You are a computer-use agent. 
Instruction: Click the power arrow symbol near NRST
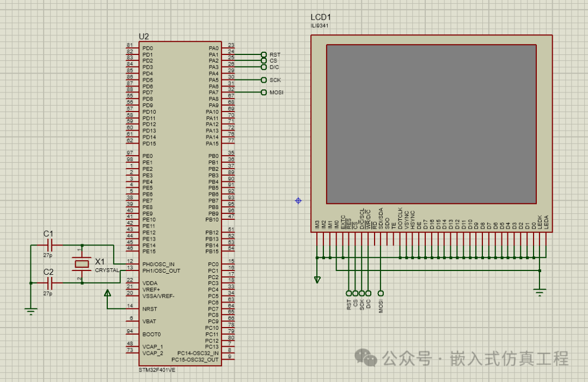107,292
